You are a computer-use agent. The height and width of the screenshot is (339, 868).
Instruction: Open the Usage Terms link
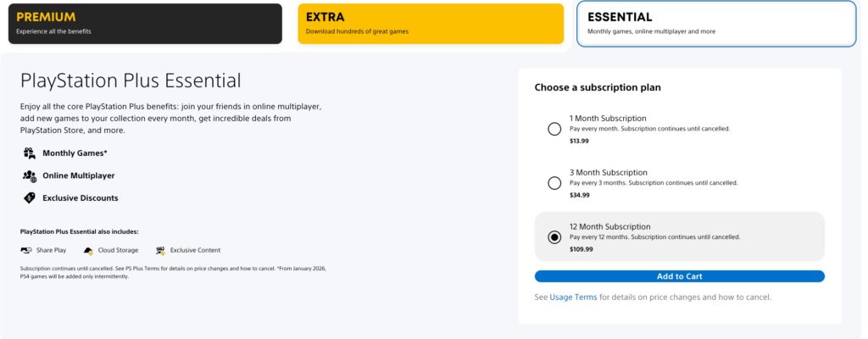click(573, 297)
